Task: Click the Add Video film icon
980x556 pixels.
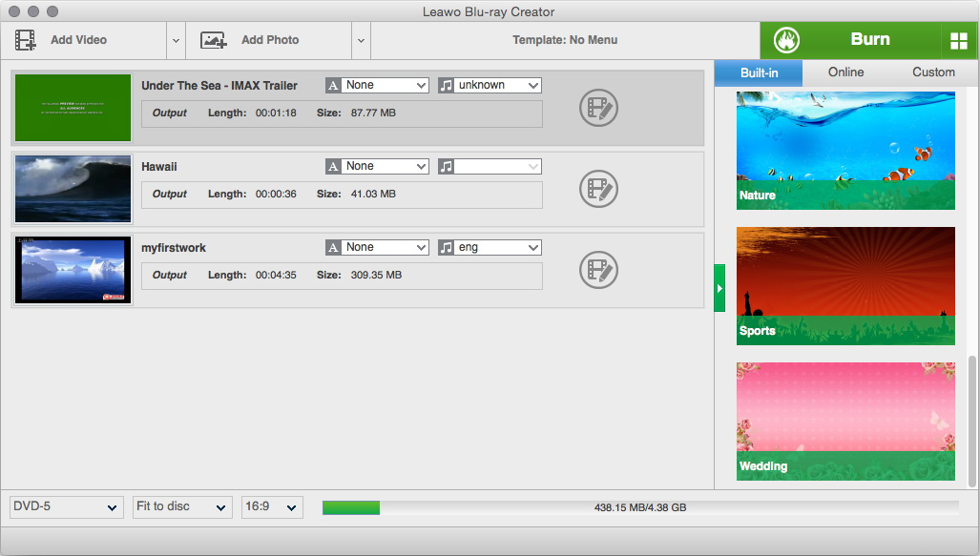Action: 25,40
